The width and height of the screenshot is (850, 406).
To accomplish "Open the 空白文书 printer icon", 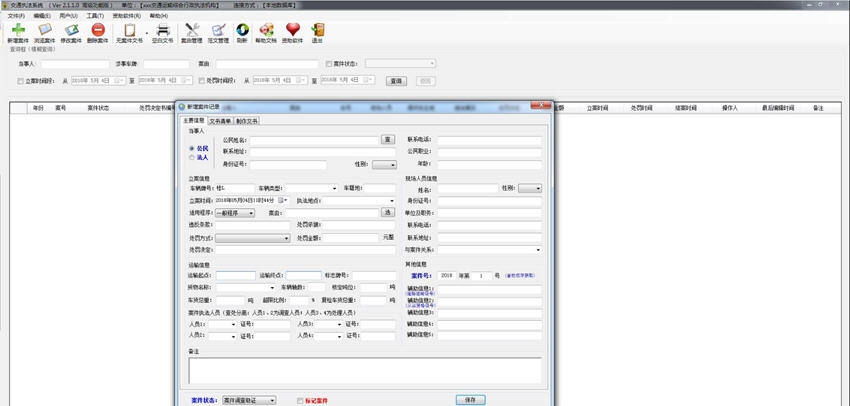I will click(x=162, y=32).
